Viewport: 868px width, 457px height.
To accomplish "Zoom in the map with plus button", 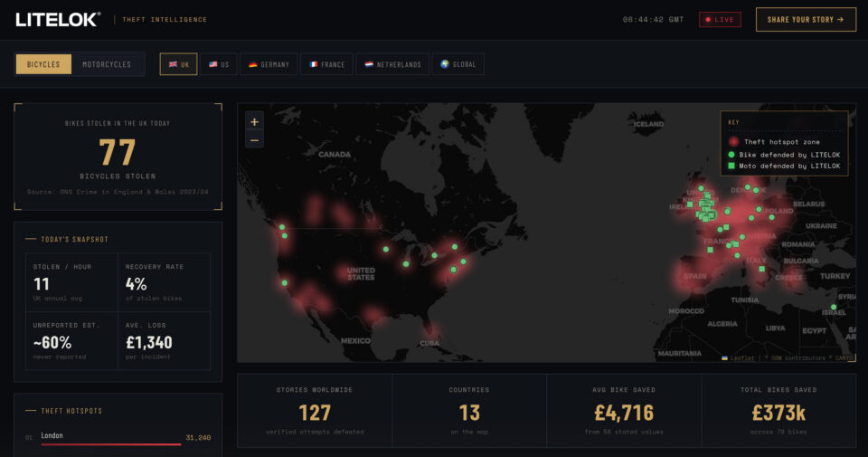I will pos(254,122).
